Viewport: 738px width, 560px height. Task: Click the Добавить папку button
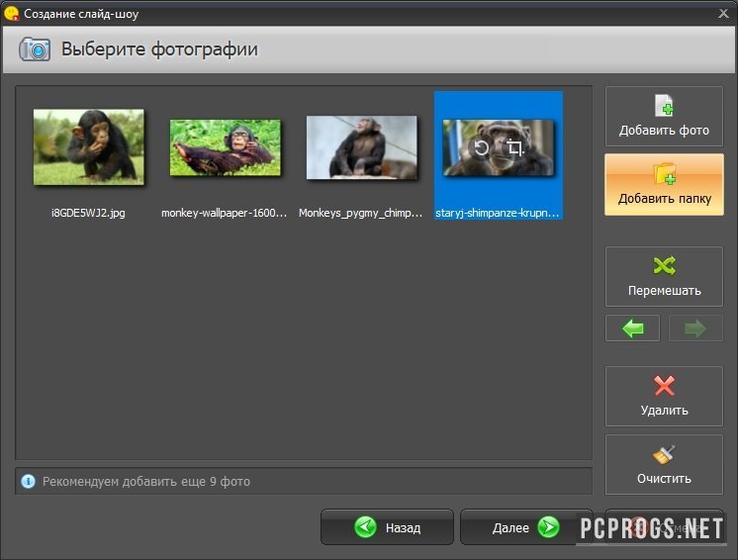pos(664,184)
